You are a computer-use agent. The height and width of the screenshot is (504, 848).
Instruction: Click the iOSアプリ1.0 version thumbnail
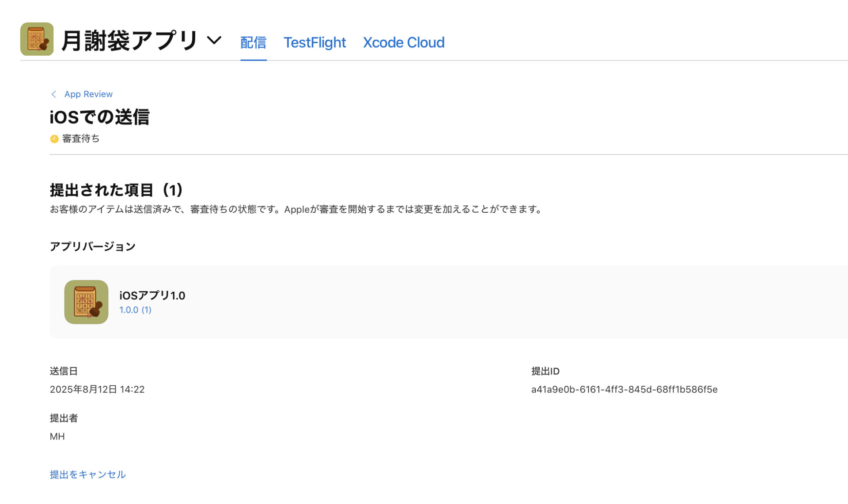[86, 302]
